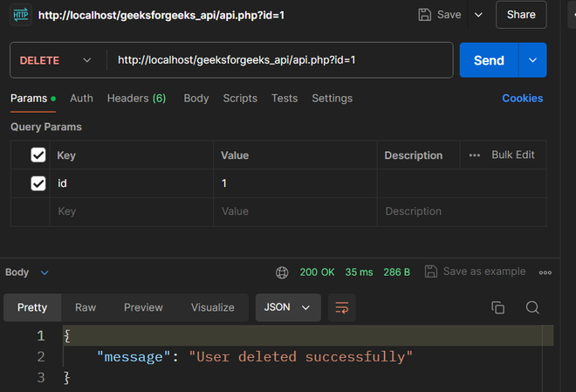The image size is (576, 392).
Task: Open the DELETE method dropdown
Action: click(56, 60)
